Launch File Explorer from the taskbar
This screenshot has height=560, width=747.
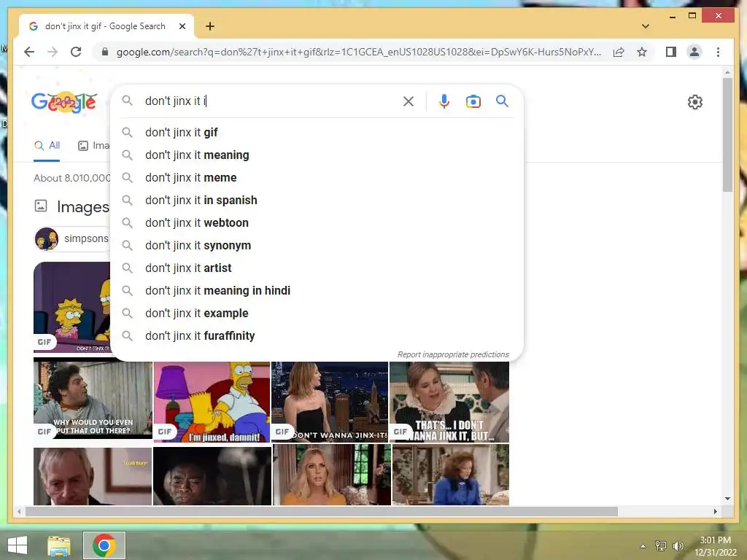point(59,545)
